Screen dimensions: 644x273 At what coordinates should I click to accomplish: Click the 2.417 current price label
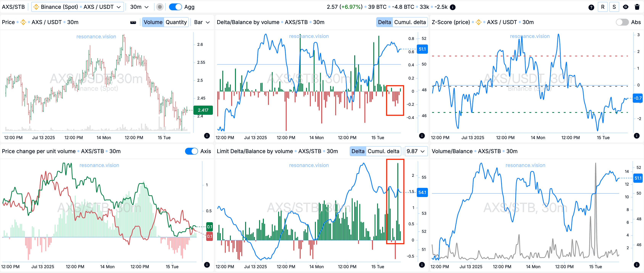tap(203, 110)
